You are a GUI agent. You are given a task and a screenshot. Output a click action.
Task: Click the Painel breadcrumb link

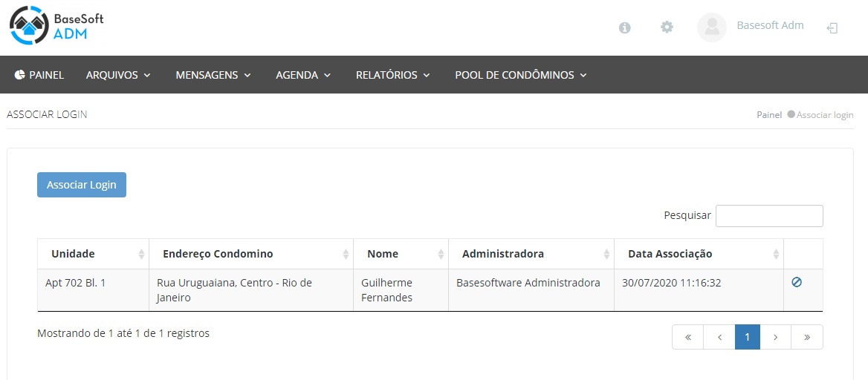point(768,115)
